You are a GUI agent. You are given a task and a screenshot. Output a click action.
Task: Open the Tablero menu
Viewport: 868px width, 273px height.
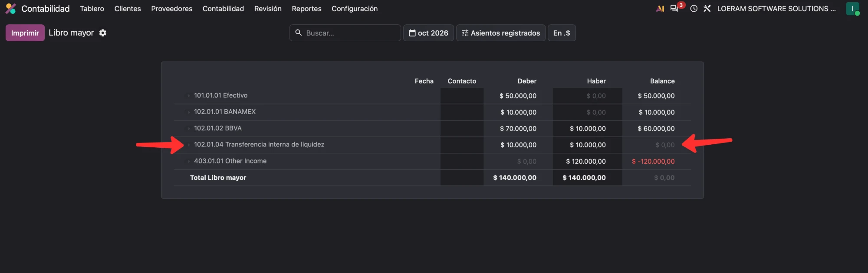click(92, 9)
